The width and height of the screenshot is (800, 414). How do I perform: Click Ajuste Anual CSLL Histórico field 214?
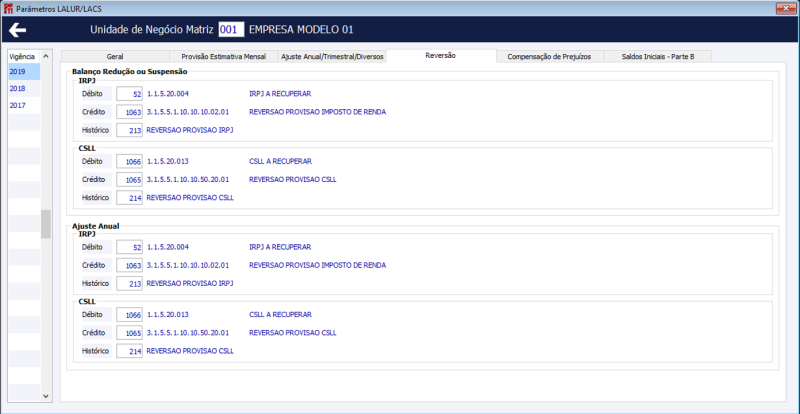[x=129, y=351]
